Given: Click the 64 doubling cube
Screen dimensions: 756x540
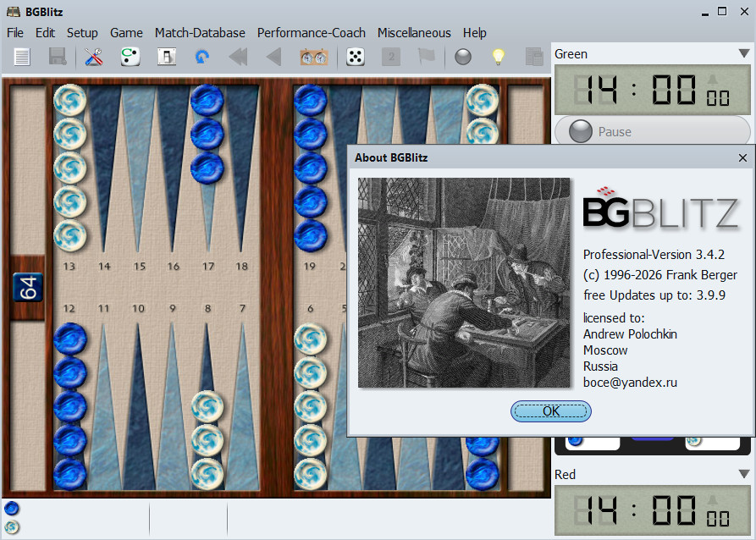Looking at the screenshot, I should pos(27,288).
